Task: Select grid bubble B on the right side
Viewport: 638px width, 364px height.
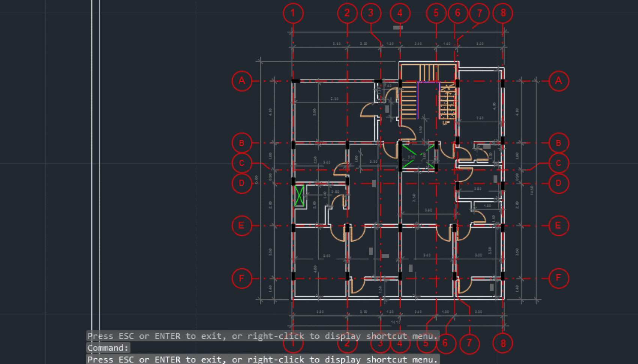Action: (558, 143)
